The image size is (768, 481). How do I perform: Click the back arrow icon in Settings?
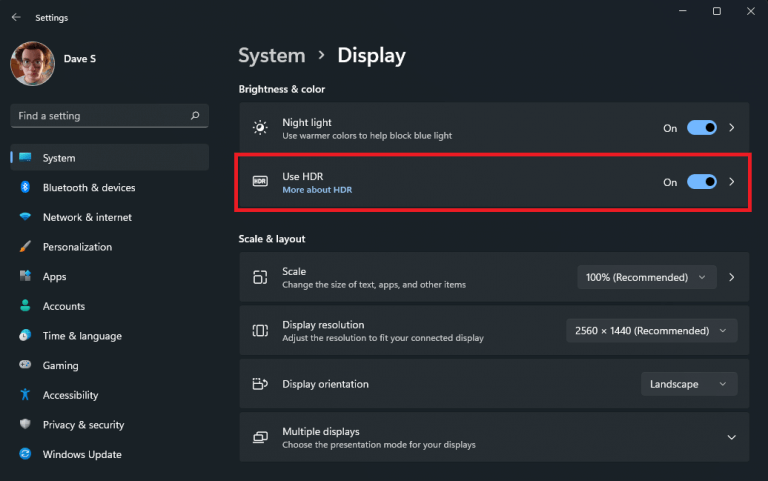coord(16,17)
